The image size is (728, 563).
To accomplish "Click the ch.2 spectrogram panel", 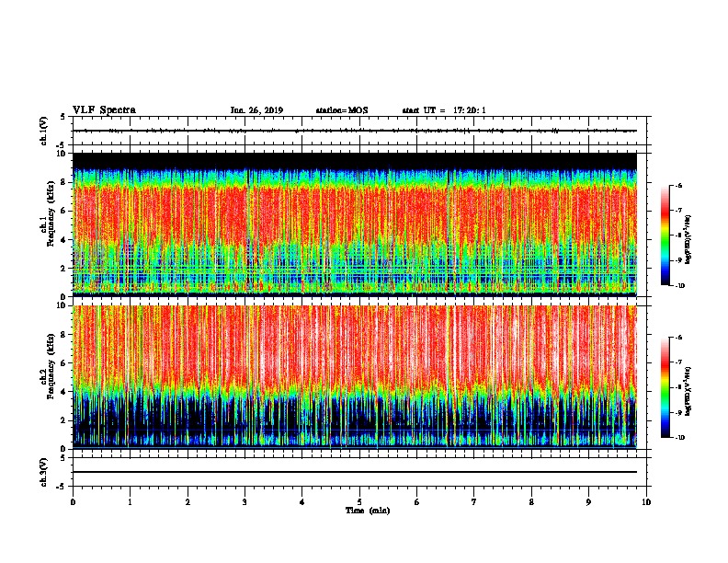I will pyautogui.click(x=355, y=377).
